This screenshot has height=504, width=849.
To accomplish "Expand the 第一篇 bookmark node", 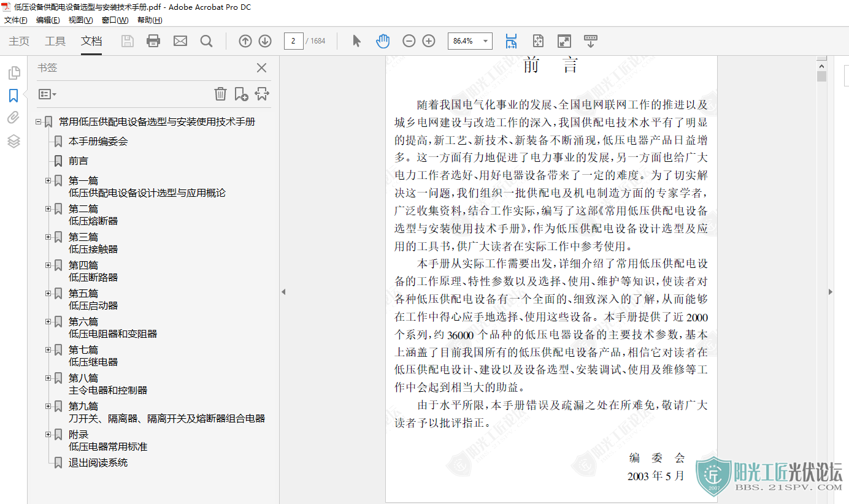I will point(48,180).
